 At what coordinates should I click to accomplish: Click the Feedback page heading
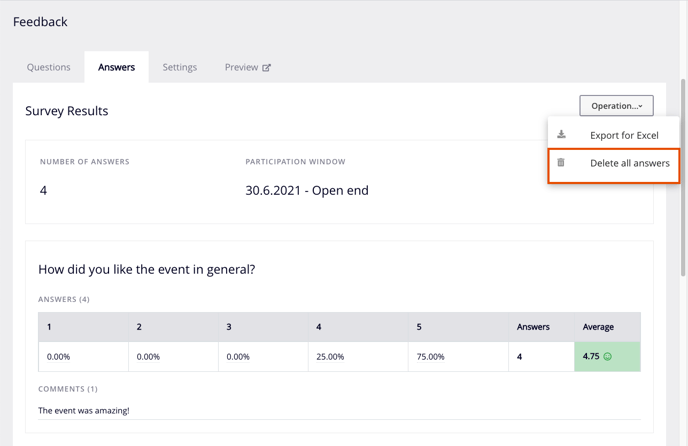tap(40, 22)
